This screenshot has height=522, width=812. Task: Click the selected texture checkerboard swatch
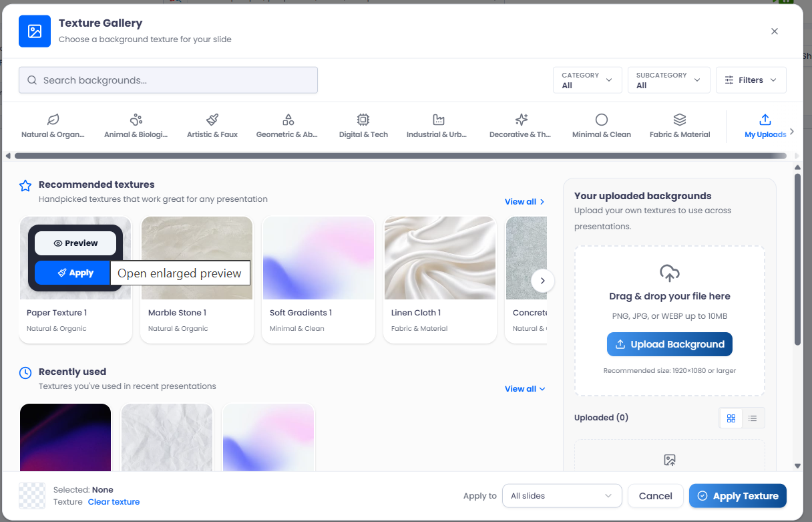point(32,496)
